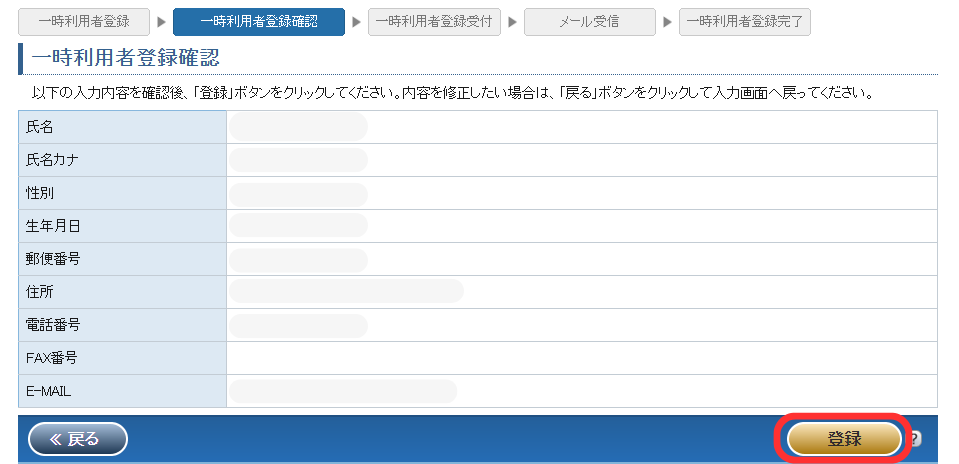Select the active 一時利用者登録確認 step
Viewport: 959px width, 464px height.
coord(258,22)
